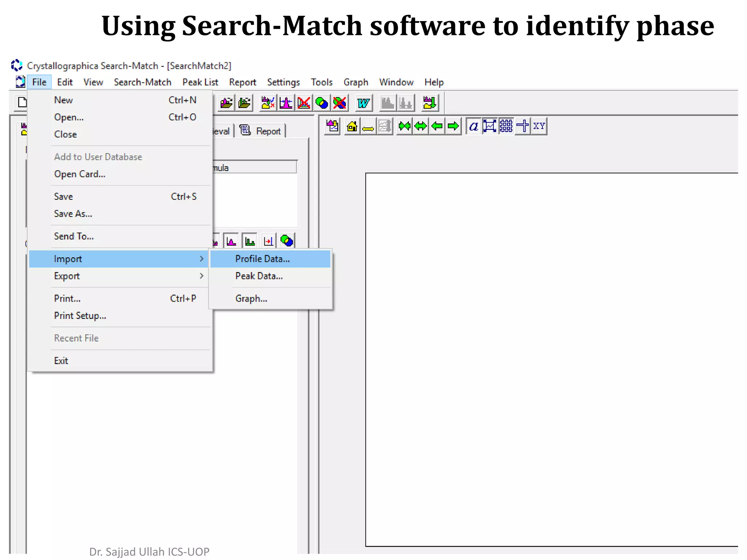Open the Edit menu

[x=65, y=82]
